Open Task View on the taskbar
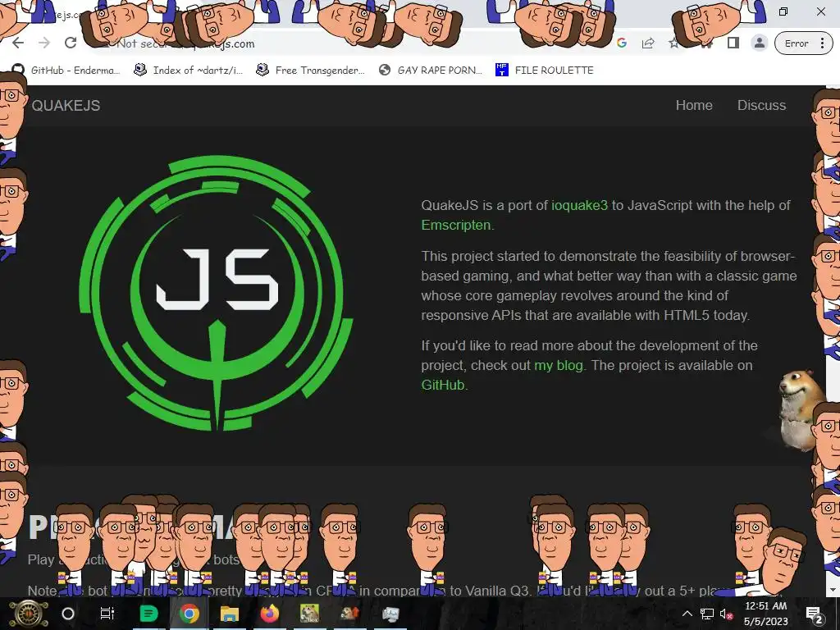 (107, 614)
